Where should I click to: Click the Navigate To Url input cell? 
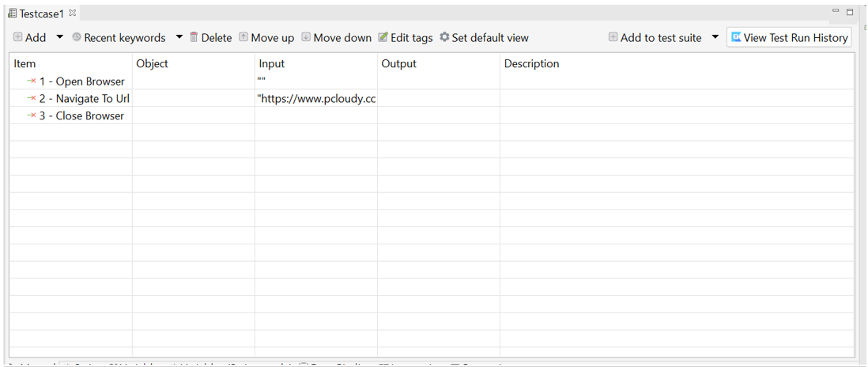(316, 99)
